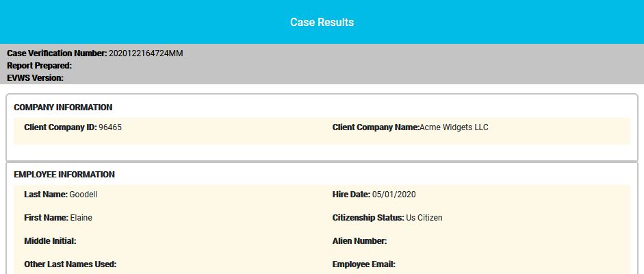The height and width of the screenshot is (274, 644).
Task: Click the EVWS Version label
Action: pos(36,78)
